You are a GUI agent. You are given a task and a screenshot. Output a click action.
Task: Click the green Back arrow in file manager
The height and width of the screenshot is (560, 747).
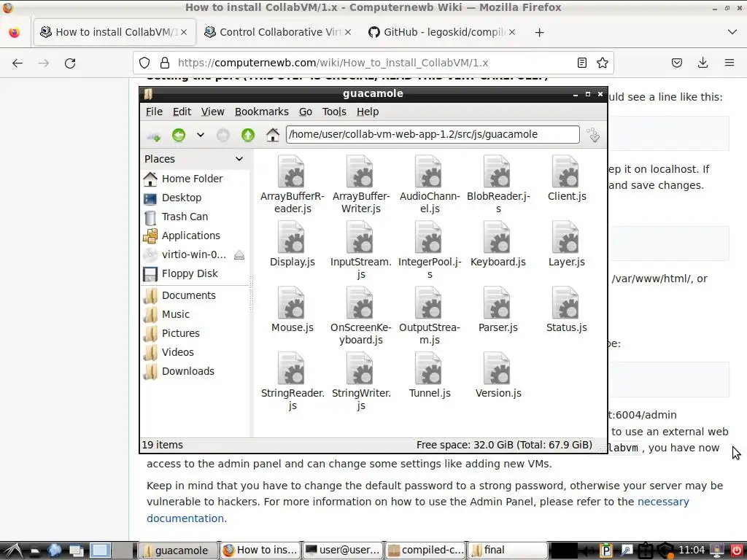(179, 135)
